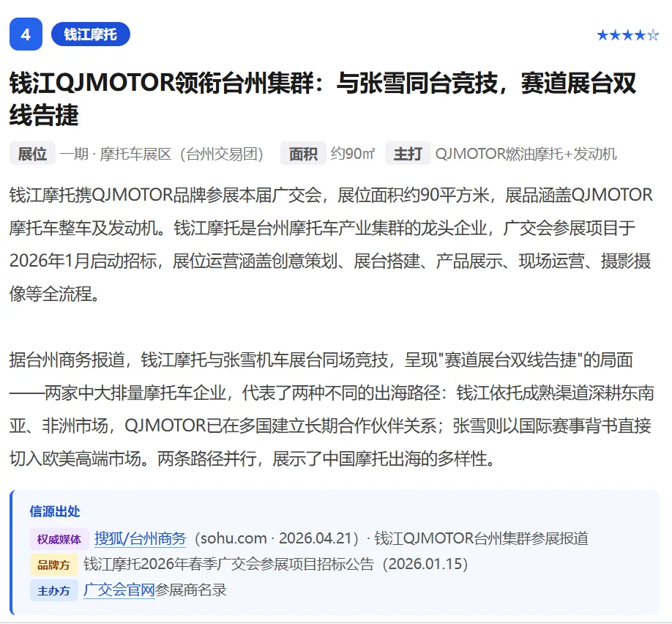Click the value 约90㎡
Viewport: 672px width, 624px height.
pos(353,154)
